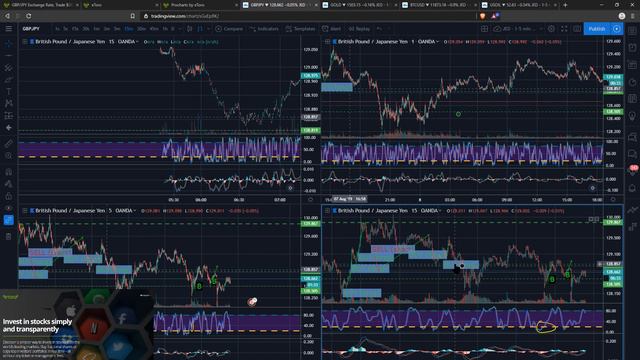The image size is (640, 360).
Task: Open the bell alerts panel in right sidebar
Action: click(632, 188)
